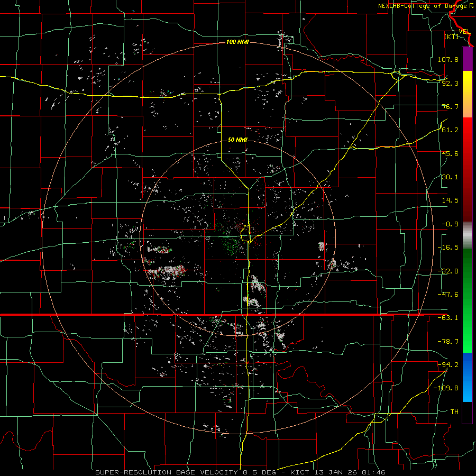This screenshot has height=476, width=476.
Task: Select the 92.3 value on the velocity scale
Action: (450, 83)
